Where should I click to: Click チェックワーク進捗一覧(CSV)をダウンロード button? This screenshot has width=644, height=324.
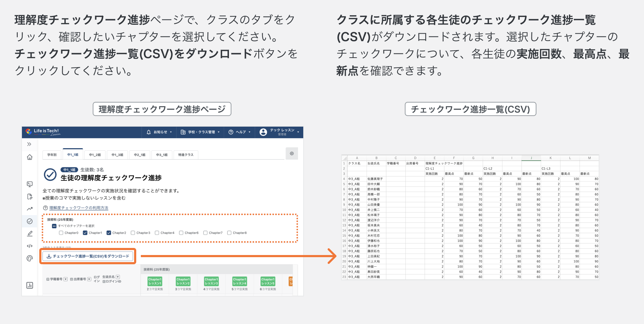tap(88, 256)
